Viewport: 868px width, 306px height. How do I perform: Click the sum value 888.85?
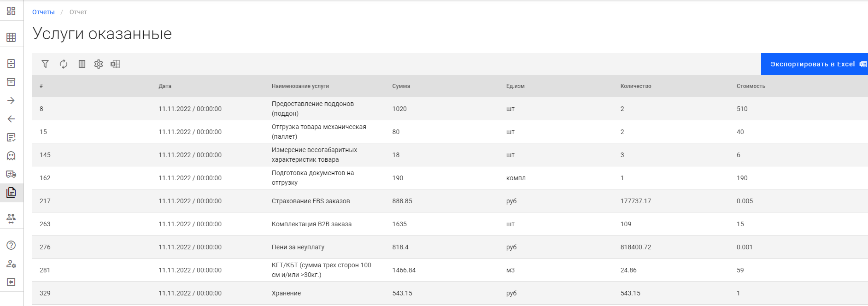click(402, 201)
